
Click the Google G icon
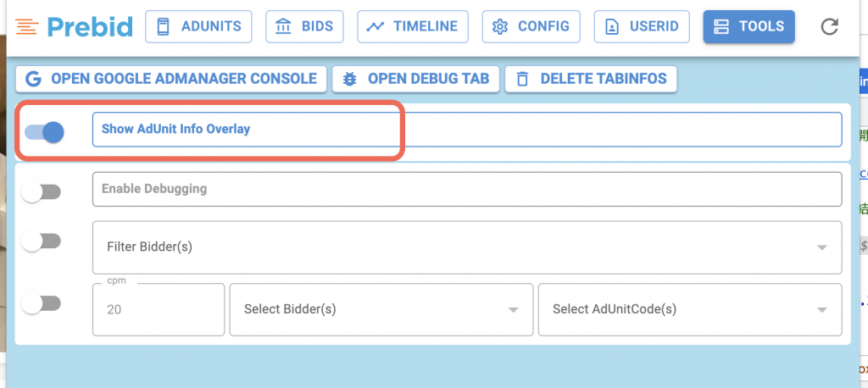pyautogui.click(x=34, y=79)
